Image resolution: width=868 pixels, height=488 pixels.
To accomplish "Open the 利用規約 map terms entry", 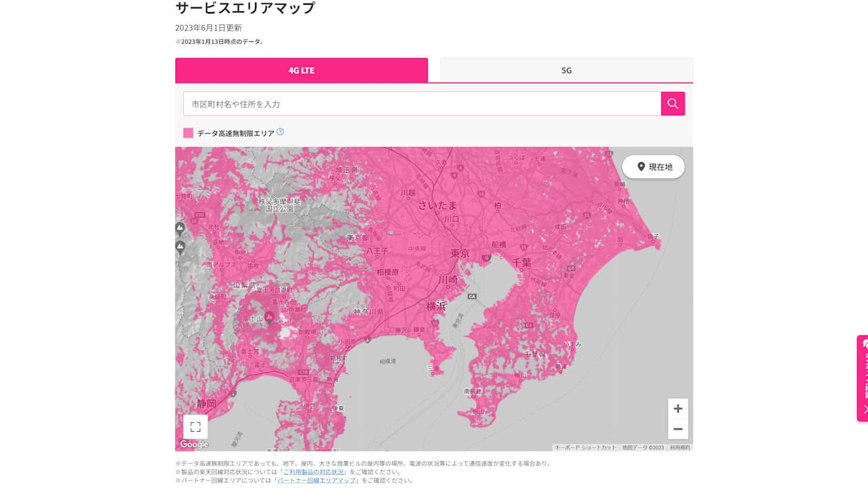I will tap(679, 446).
